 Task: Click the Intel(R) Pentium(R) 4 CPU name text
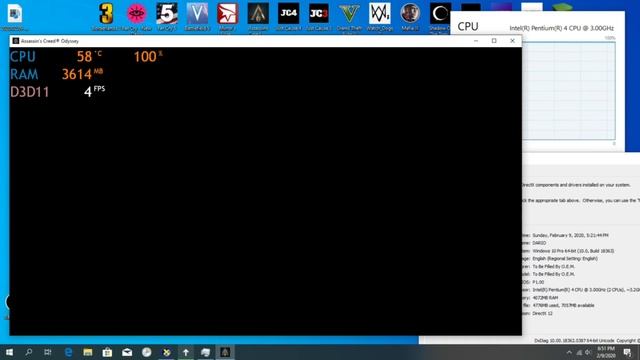click(561, 28)
